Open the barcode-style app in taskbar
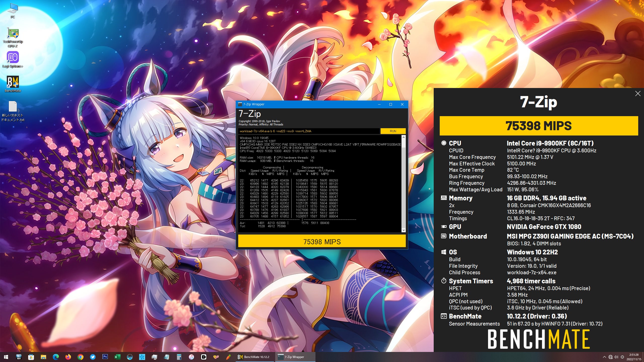 19,357
